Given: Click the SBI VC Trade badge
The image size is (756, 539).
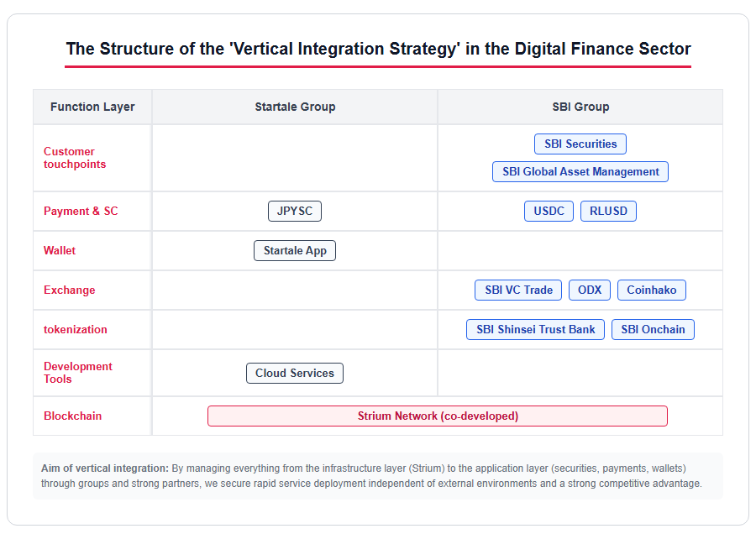Looking at the screenshot, I should pyautogui.click(x=518, y=290).
